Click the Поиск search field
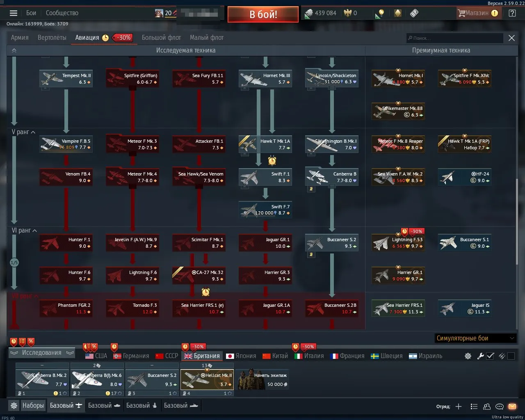This screenshot has width=525, height=420. tap(454, 38)
